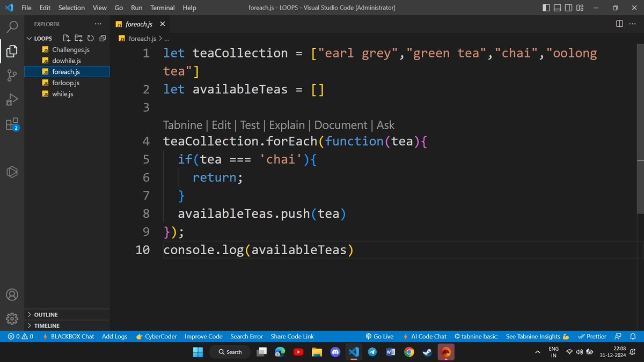Open the Discord icon on taskbar
Screen dimensions: 644x362
click(x=336, y=352)
